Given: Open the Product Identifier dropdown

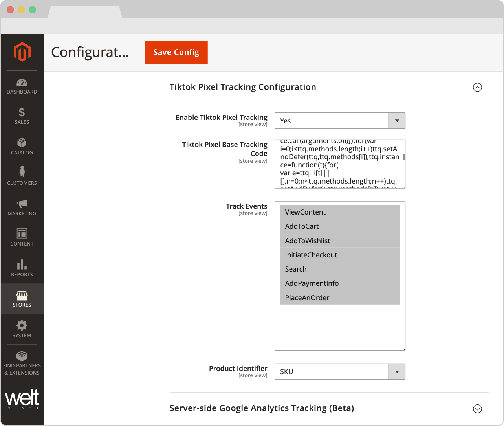Looking at the screenshot, I should tap(340, 372).
